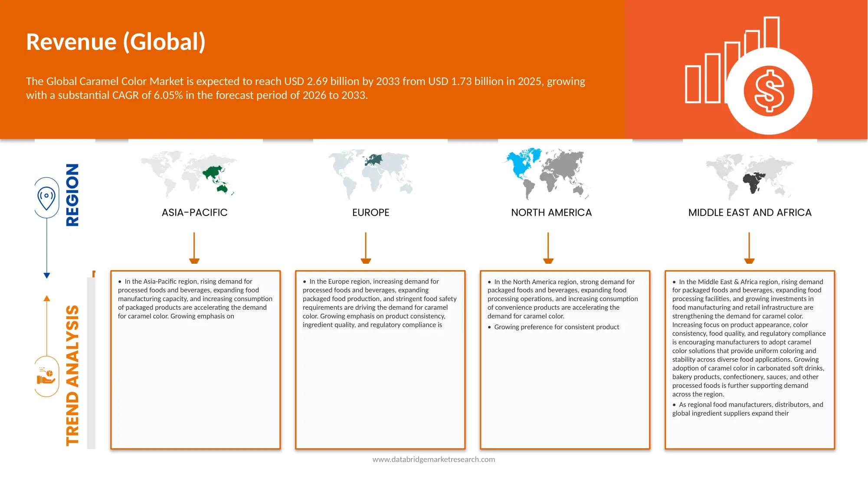The image size is (868, 488).
Task: Click the Europe trend analysis text box
Action: 380,360
